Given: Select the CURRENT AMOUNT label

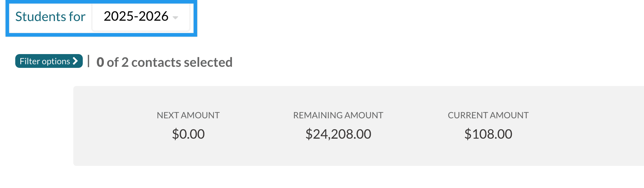Looking at the screenshot, I should (488, 115).
